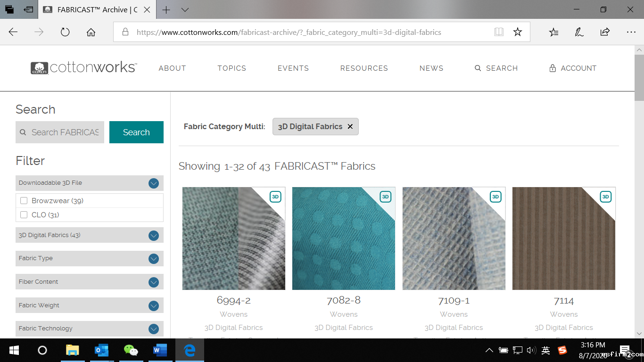Image resolution: width=644 pixels, height=362 pixels.
Task: Expand the Fiber Content filter
Action: (x=153, y=282)
